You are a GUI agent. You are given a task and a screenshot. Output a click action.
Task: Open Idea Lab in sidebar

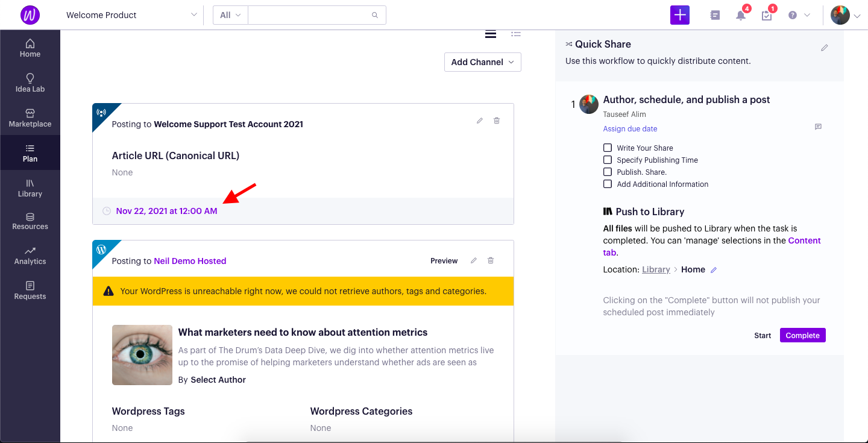[x=30, y=83]
